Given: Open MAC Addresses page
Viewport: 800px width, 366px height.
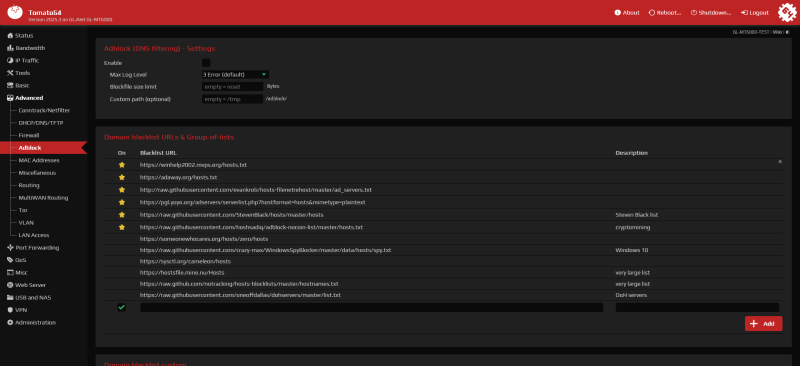Looking at the screenshot, I should point(39,160).
